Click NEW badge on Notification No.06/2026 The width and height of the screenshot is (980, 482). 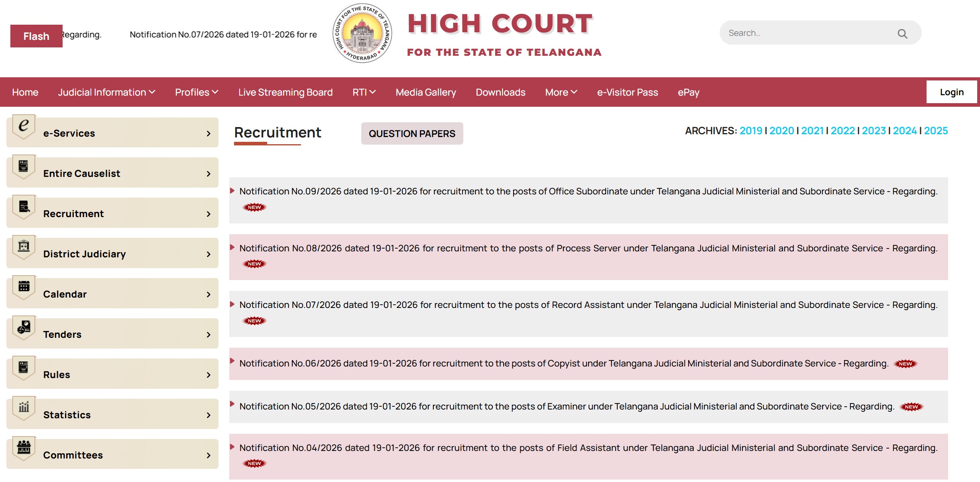pyautogui.click(x=905, y=364)
